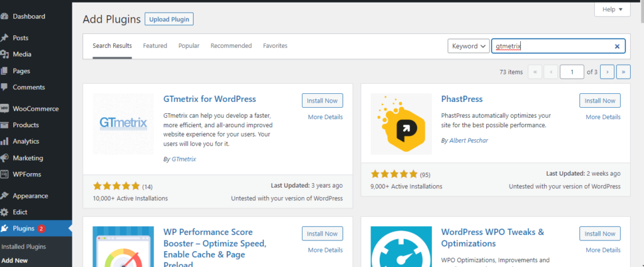Image resolution: width=644 pixels, height=267 pixels.
Task: Open More Details for PhastPress
Action: (x=603, y=117)
